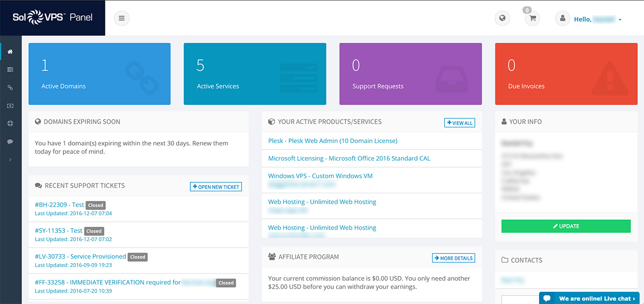Image resolution: width=644 pixels, height=304 pixels.
Task: Click View All for active products
Action: (459, 123)
